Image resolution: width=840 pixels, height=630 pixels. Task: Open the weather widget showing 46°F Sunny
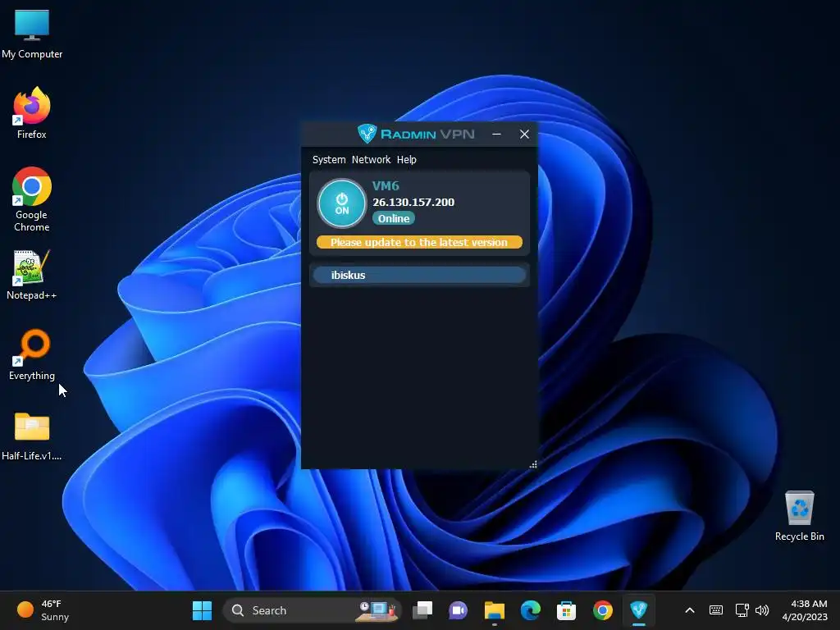(x=43, y=610)
